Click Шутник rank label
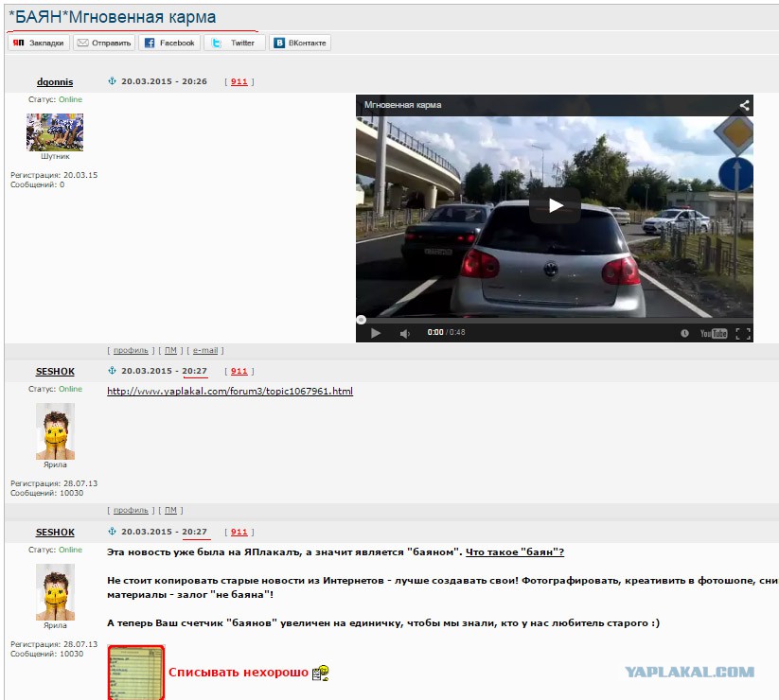The image size is (779, 700). click(x=55, y=156)
